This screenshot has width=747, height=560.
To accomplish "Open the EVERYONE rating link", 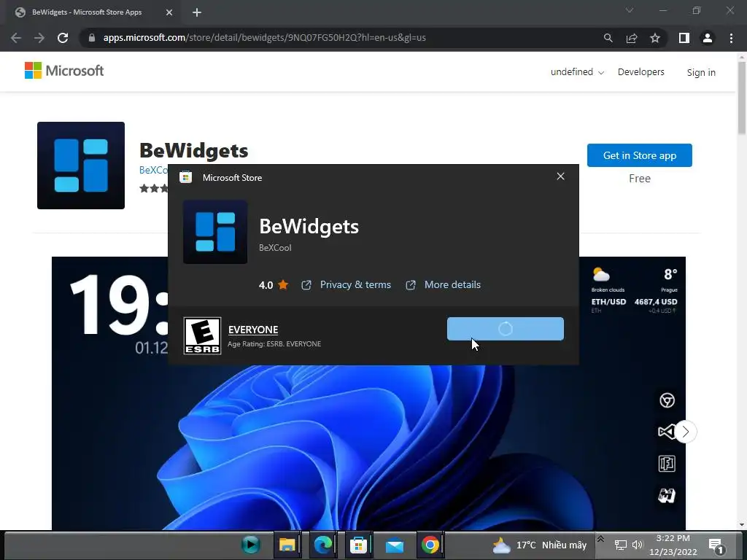I will click(x=253, y=330).
